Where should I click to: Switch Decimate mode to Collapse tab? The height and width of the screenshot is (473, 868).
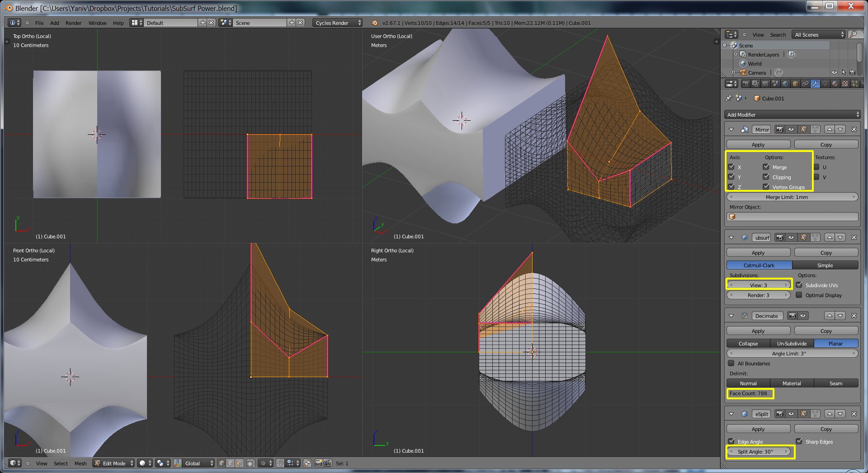tap(748, 344)
